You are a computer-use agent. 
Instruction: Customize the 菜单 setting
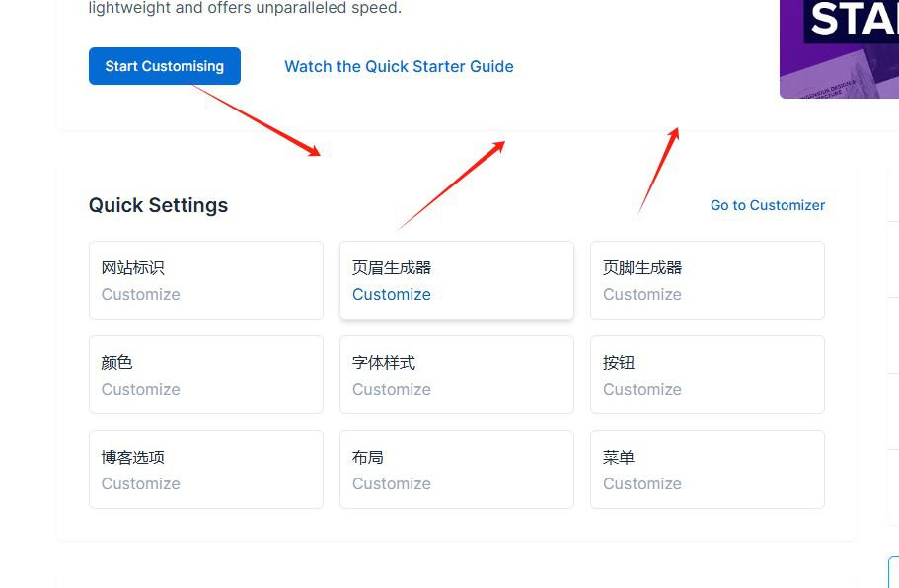(642, 483)
